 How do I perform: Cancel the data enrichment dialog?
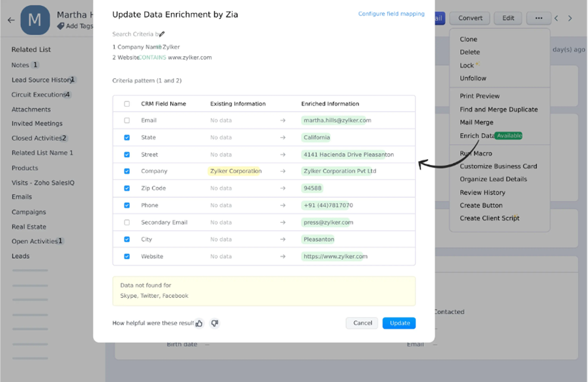point(362,323)
